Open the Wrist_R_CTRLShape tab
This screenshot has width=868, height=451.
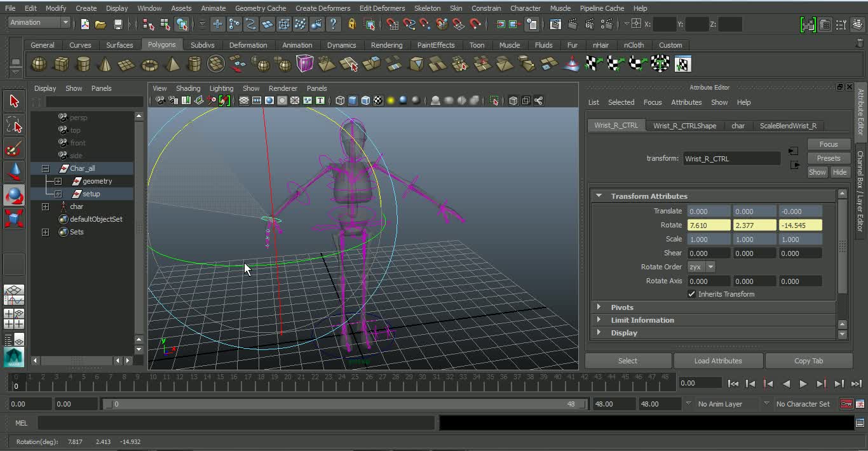(x=684, y=126)
